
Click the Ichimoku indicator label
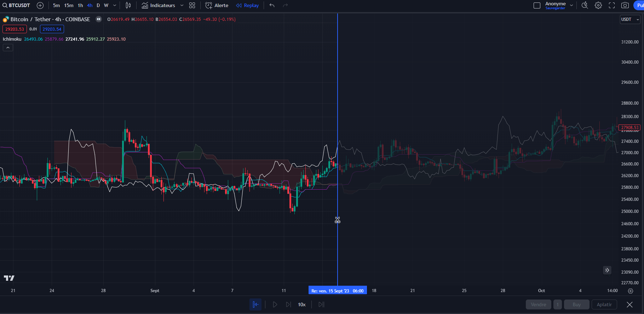click(12, 39)
